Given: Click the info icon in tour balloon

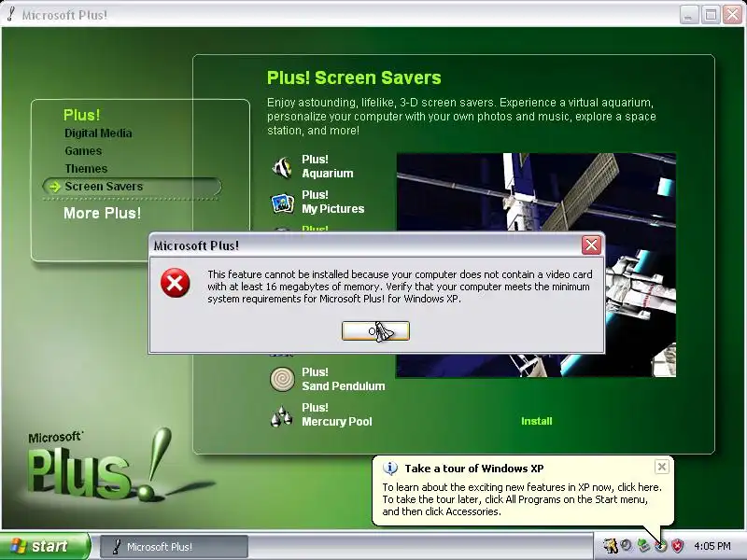Looking at the screenshot, I should [390, 469].
